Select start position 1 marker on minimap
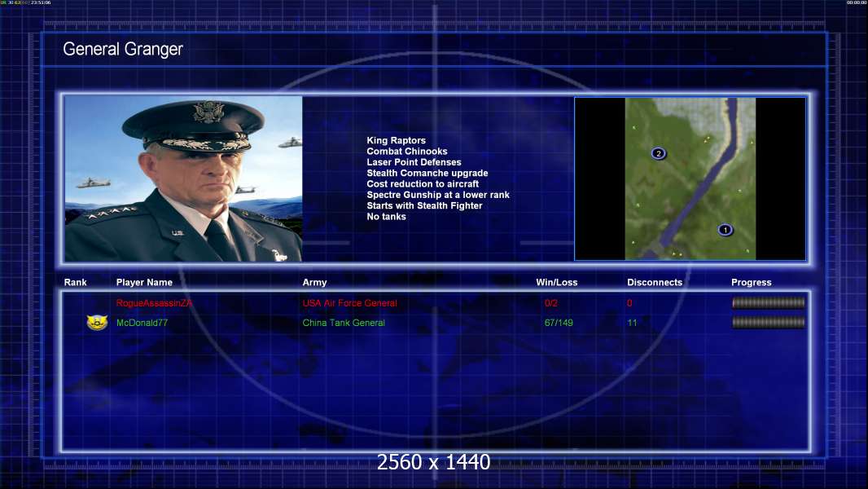The height and width of the screenshot is (489, 868). (x=726, y=230)
